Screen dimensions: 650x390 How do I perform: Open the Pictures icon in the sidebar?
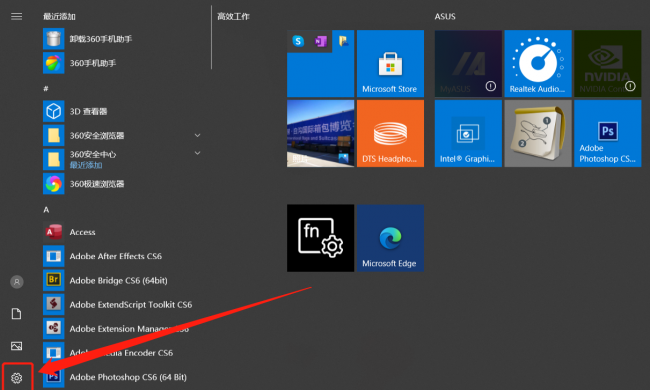click(17, 346)
